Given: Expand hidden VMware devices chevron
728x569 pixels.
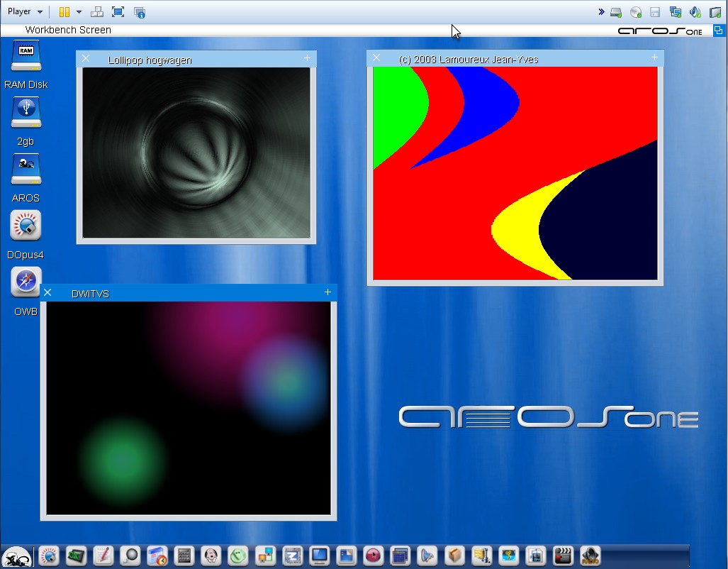Looking at the screenshot, I should (x=601, y=12).
